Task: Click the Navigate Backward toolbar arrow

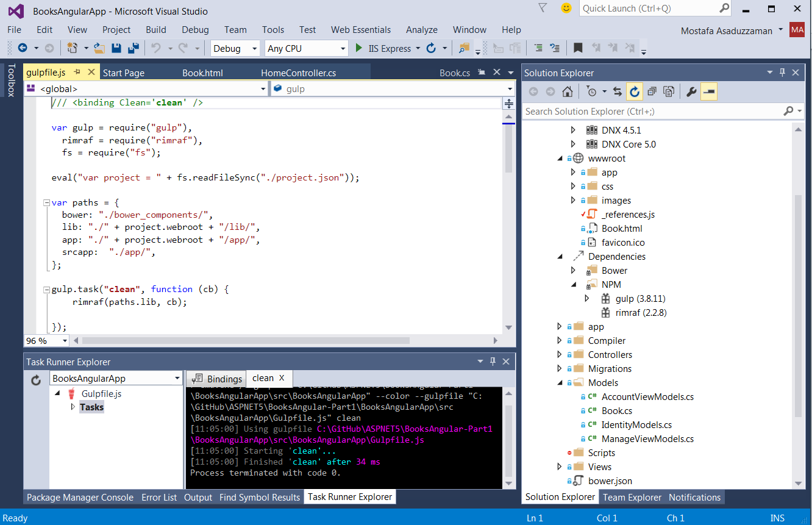Action: pos(23,48)
